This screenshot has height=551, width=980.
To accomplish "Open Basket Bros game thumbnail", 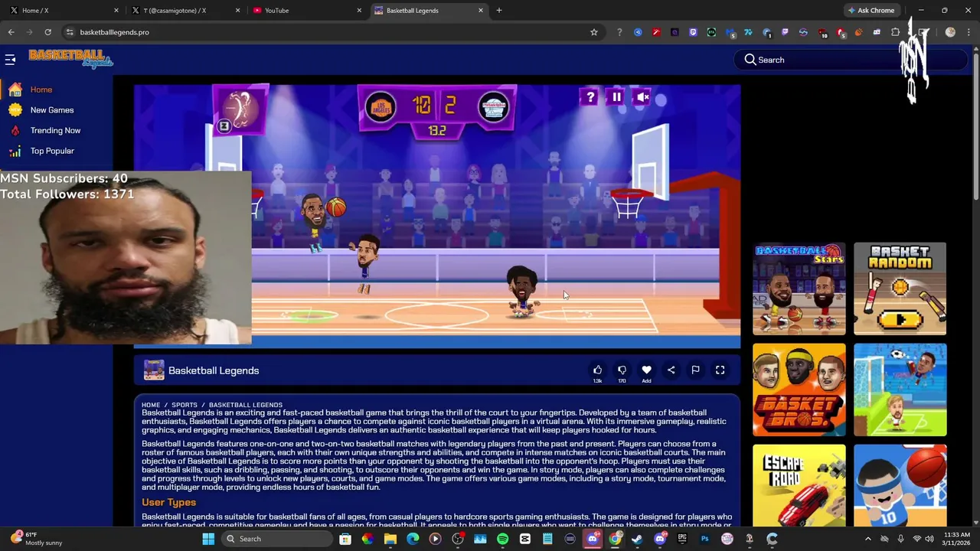I will click(799, 390).
